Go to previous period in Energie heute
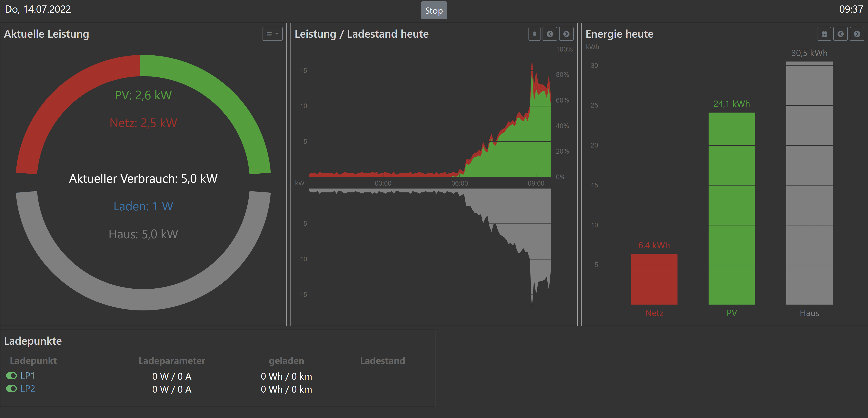This screenshot has width=868, height=418. (x=840, y=34)
